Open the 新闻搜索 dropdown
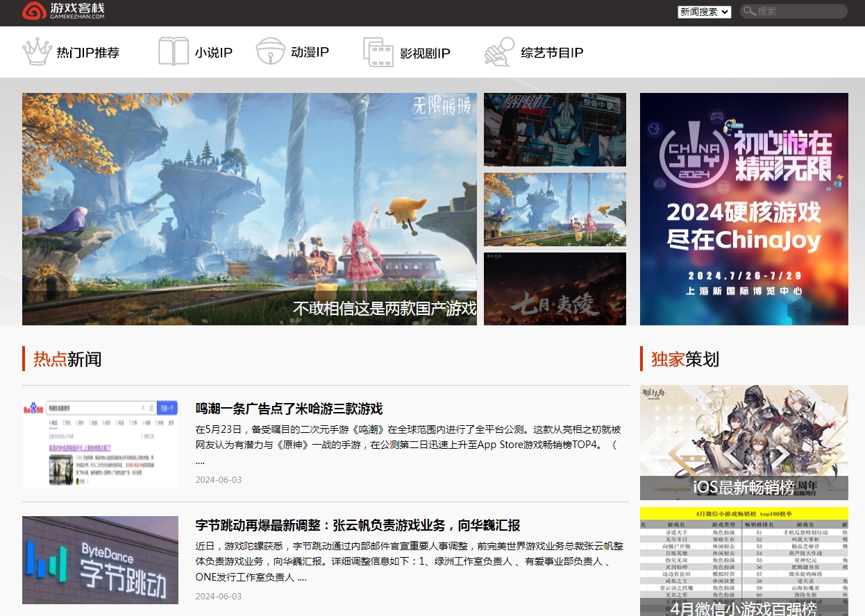865x616 pixels. pos(704,12)
